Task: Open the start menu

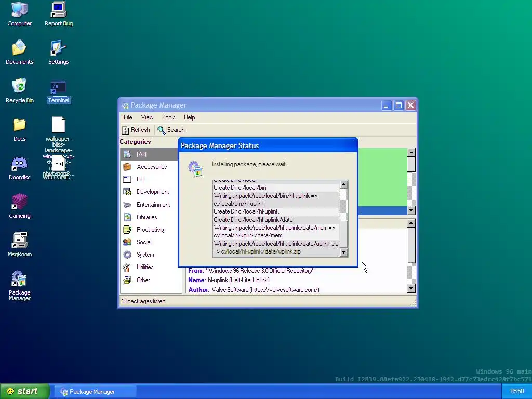Action: 25,391
